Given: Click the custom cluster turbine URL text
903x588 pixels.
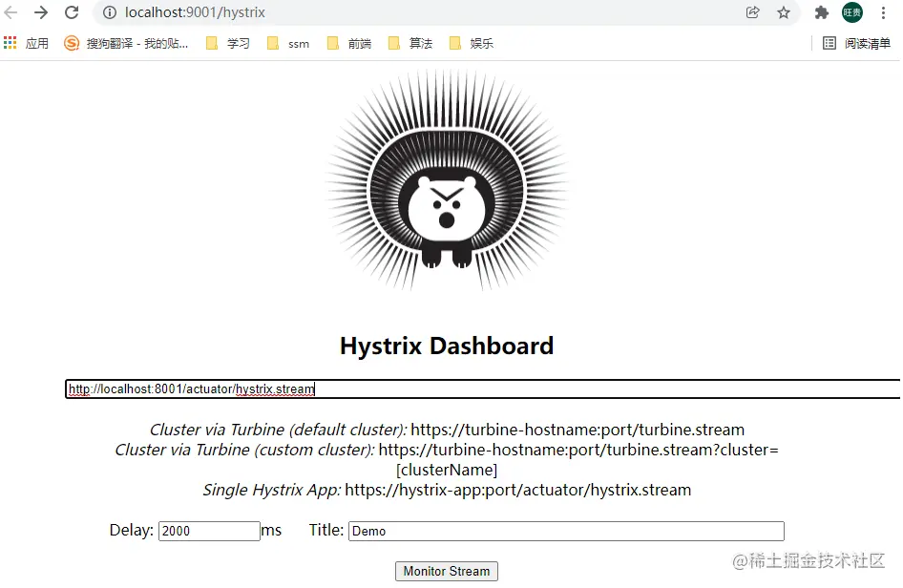Looking at the screenshot, I should click(577, 459).
